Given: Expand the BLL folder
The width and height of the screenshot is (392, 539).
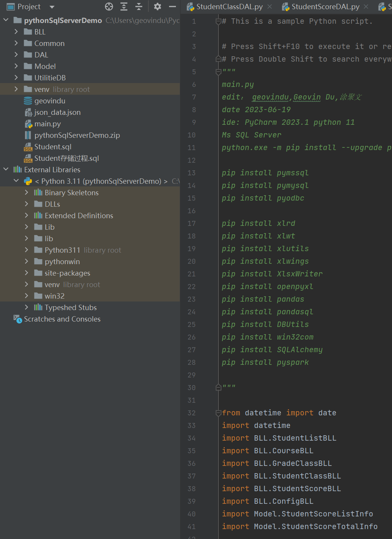Looking at the screenshot, I should (x=16, y=32).
